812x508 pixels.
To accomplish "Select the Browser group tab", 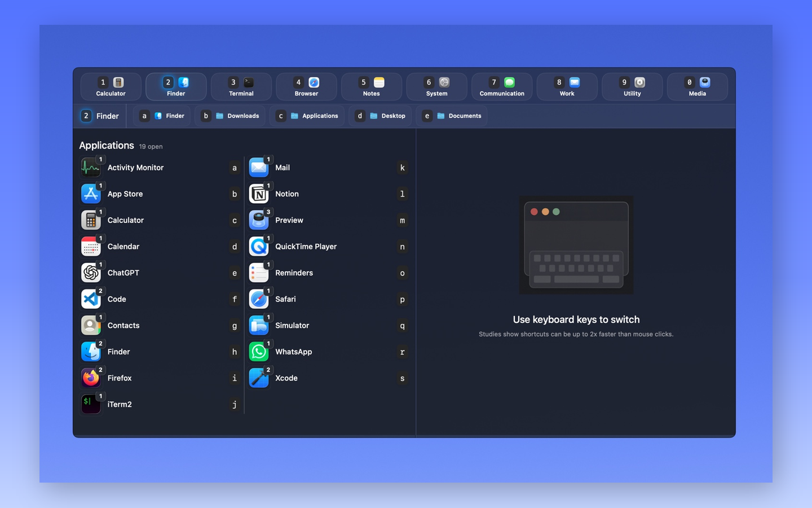I will point(306,87).
